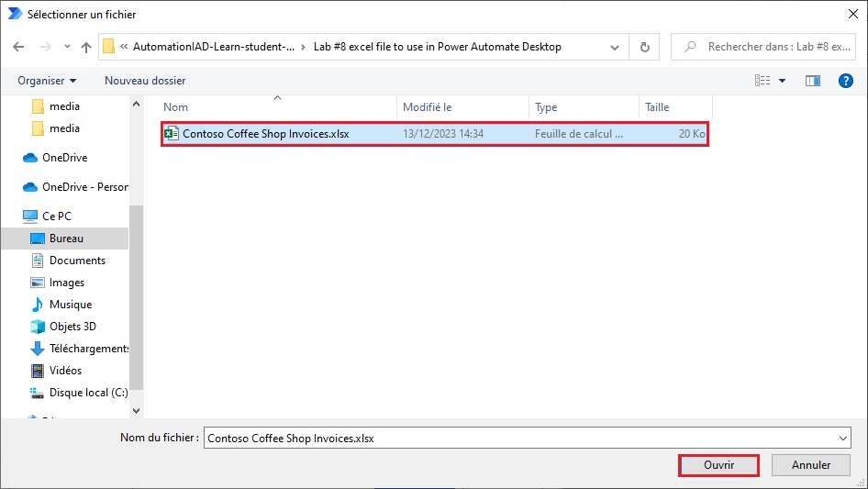Click the Excel icon of Contoso file
The width and height of the screenshot is (868, 489).
[x=172, y=133]
